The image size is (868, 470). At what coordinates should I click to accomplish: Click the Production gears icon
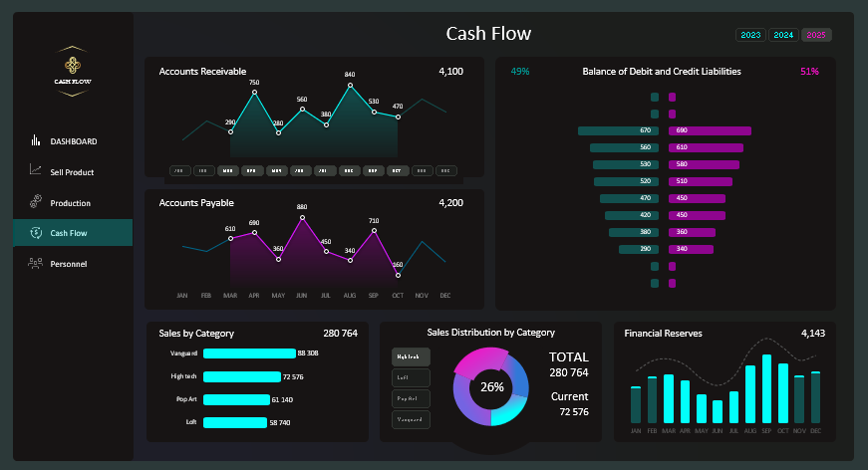coord(36,202)
